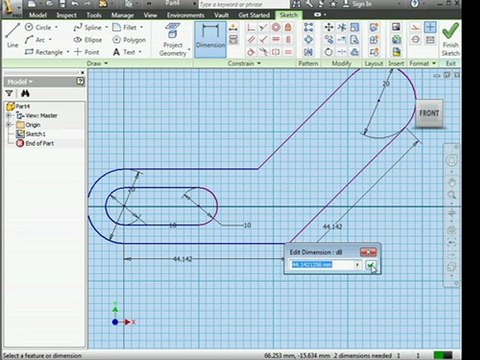This screenshot has height=360, width=480.
Task: Click the Project Geometry tool
Action: point(173,39)
